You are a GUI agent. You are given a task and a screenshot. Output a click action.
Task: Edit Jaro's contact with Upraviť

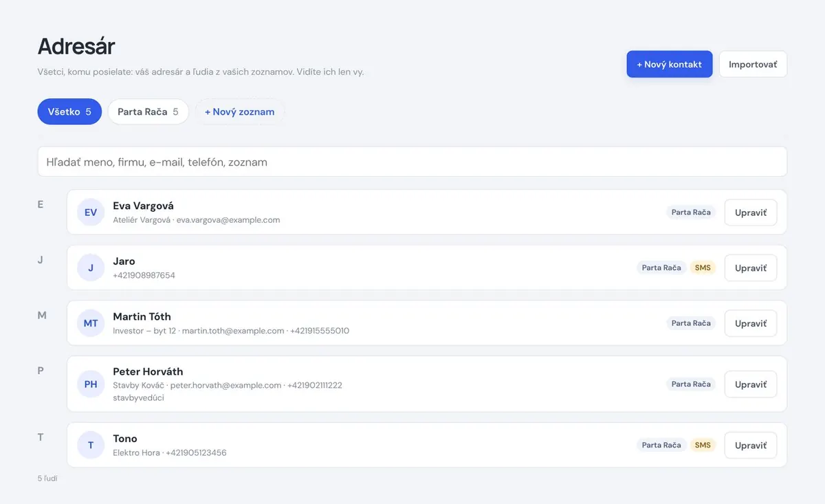751,267
